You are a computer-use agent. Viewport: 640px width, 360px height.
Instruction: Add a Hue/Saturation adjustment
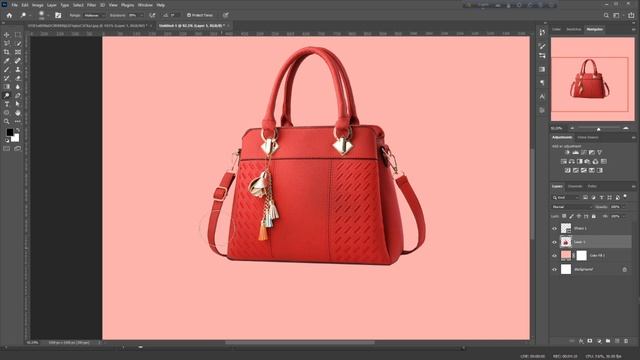[x=564, y=161]
